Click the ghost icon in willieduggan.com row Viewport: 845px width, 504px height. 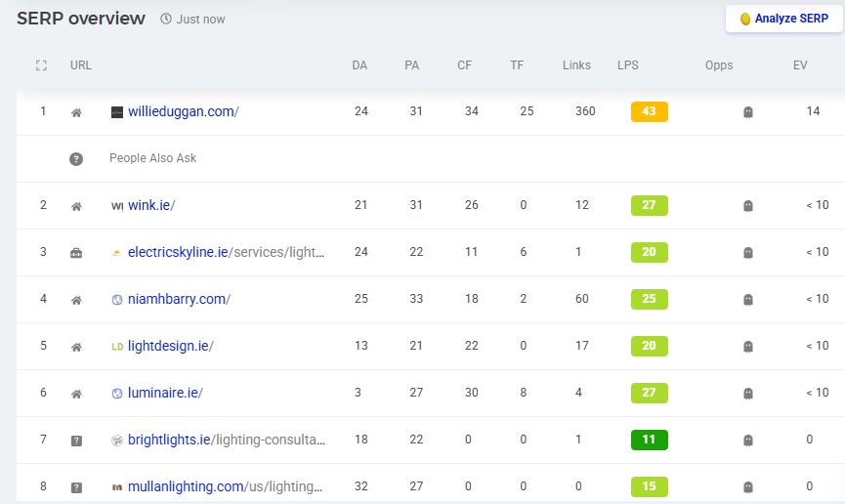tap(748, 112)
